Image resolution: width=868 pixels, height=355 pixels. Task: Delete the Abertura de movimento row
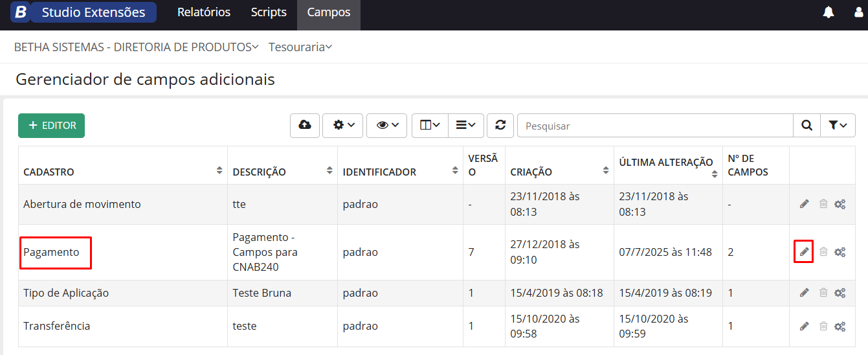[x=823, y=204]
